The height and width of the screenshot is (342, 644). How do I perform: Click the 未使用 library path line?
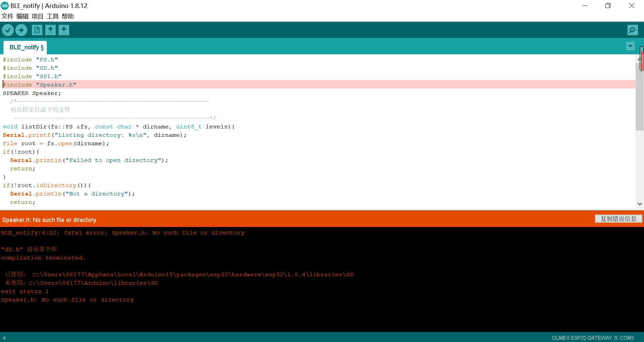click(82, 283)
